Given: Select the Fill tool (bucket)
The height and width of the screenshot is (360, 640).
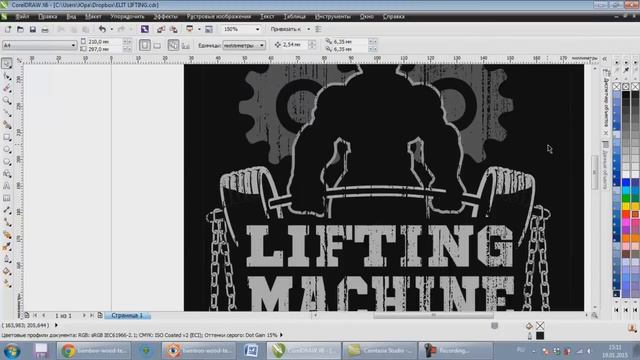Looking at the screenshot, I should coord(7,271).
